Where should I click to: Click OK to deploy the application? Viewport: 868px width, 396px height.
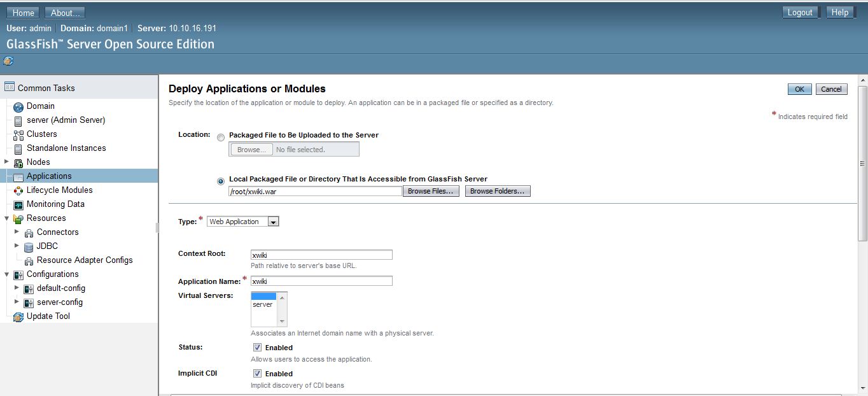(799, 89)
